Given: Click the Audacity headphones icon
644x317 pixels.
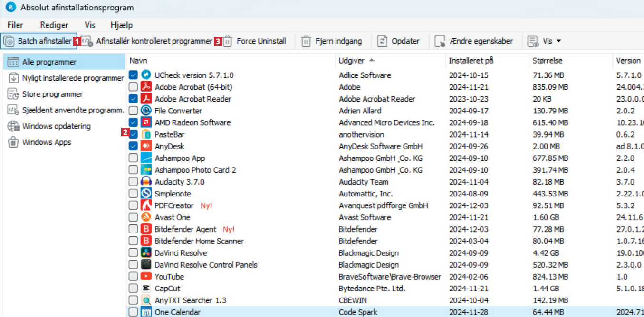Looking at the screenshot, I should (146, 182).
